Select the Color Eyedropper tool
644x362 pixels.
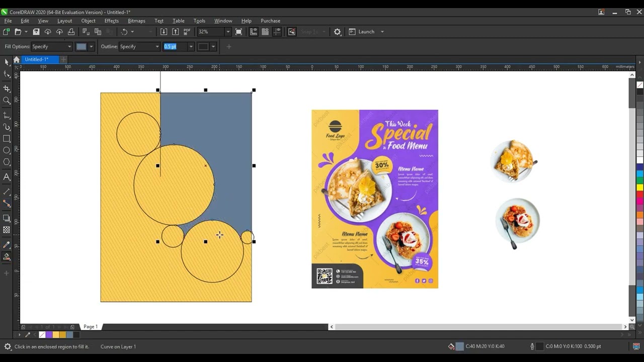pos(7,245)
